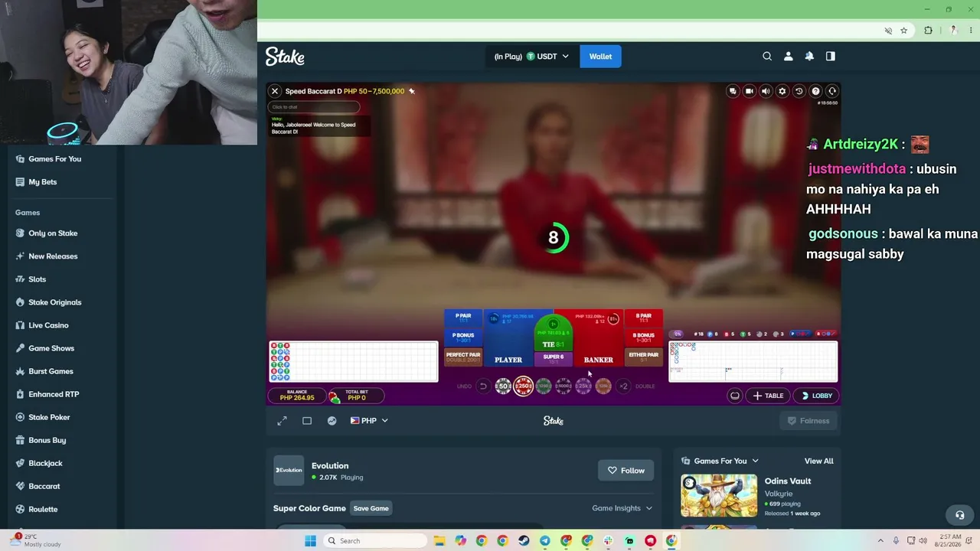Follow the Evolution provider
Image resolution: width=980 pixels, height=551 pixels.
(626, 471)
